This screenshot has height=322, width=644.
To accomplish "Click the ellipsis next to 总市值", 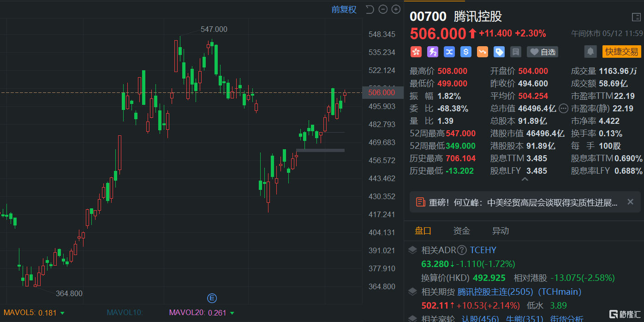I will click(x=563, y=109).
